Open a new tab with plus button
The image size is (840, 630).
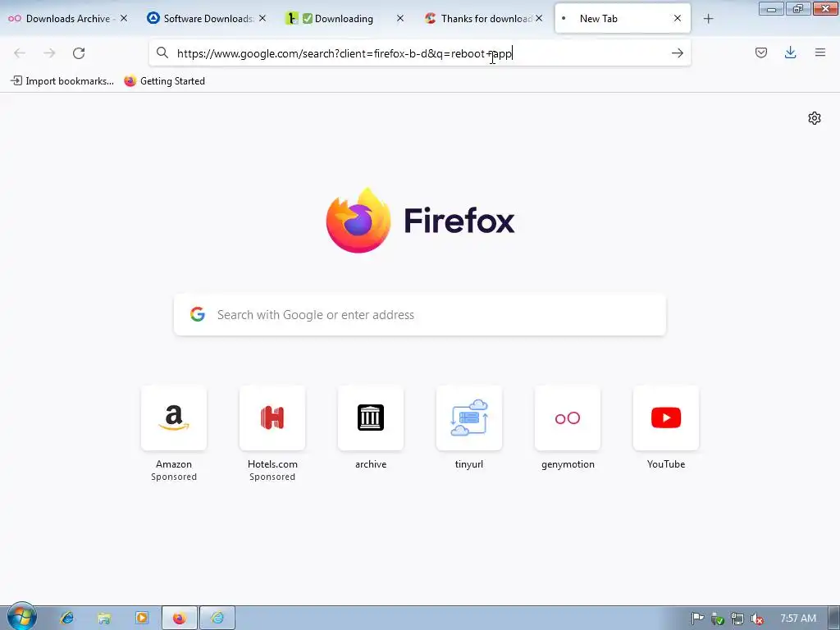(x=708, y=19)
